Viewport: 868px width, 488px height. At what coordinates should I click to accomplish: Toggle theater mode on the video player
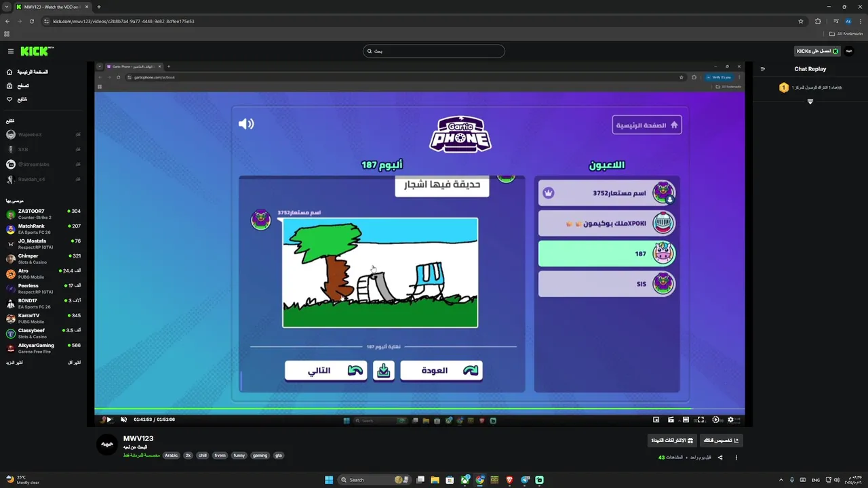pyautogui.click(x=686, y=420)
